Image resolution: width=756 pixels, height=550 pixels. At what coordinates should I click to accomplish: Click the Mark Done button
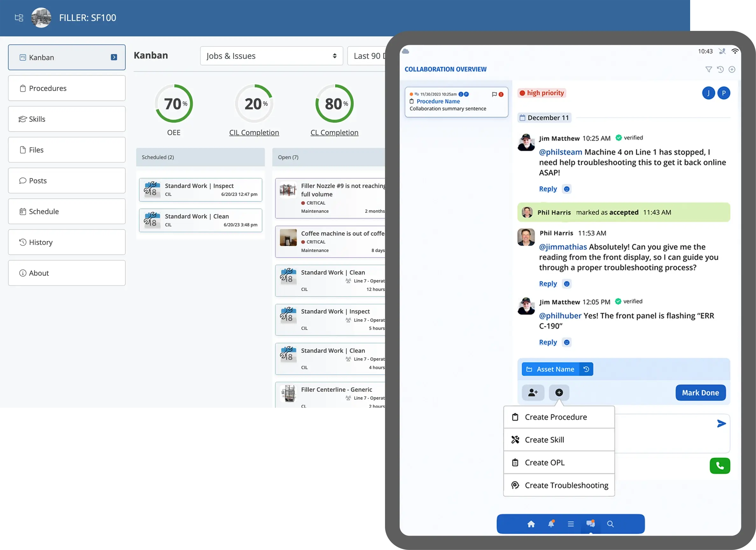pos(701,392)
